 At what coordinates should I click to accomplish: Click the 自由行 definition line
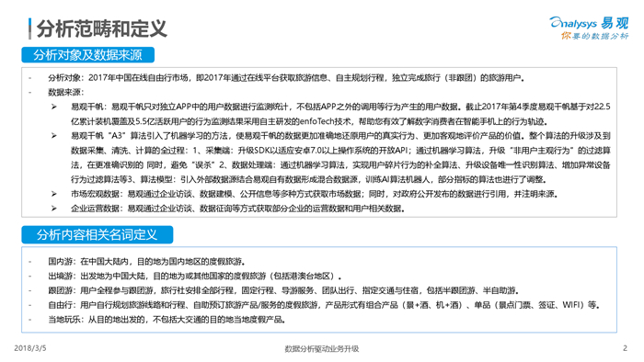pyautogui.click(x=324, y=305)
